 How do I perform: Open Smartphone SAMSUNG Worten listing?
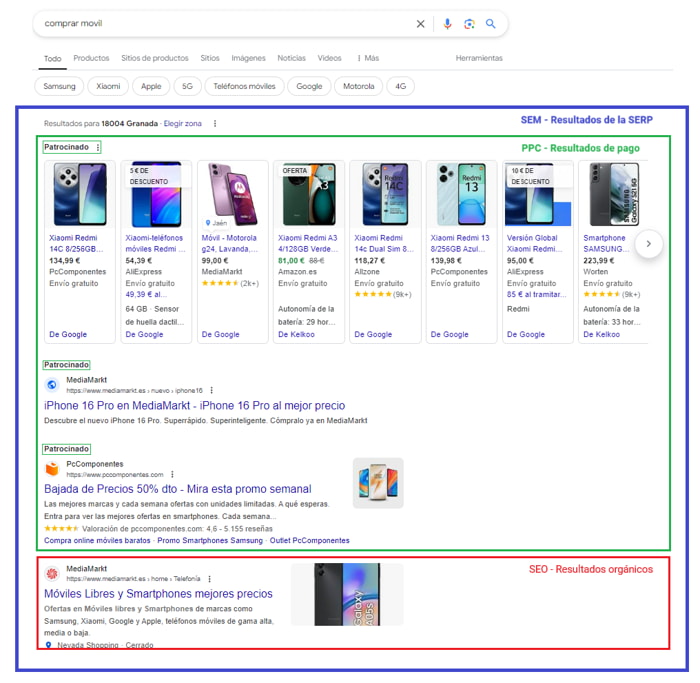606,243
